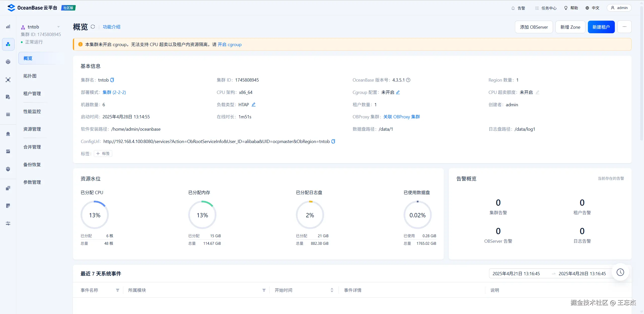644x314 pixels.
Task: Open the 所属模块 column filter
Action: [x=264, y=290]
